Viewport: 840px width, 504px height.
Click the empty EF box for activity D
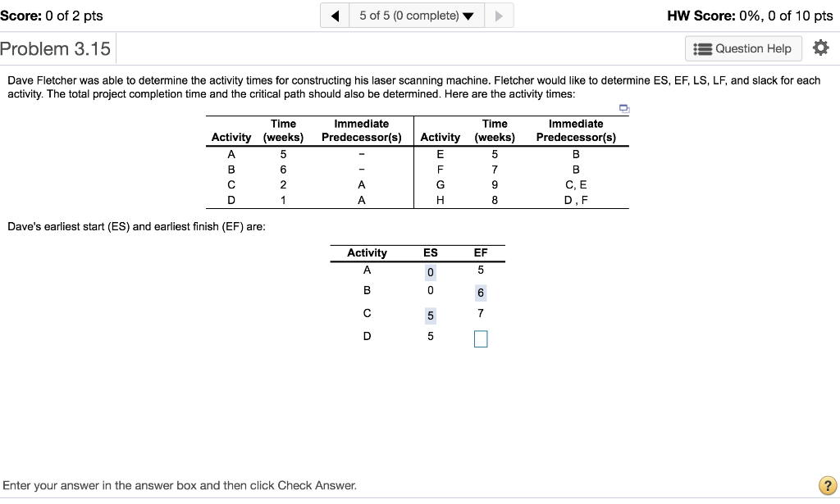pos(481,338)
